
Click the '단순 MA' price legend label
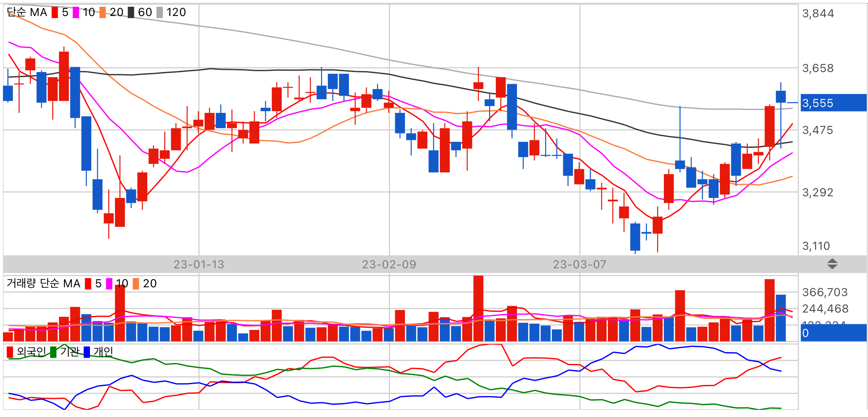click(27, 13)
